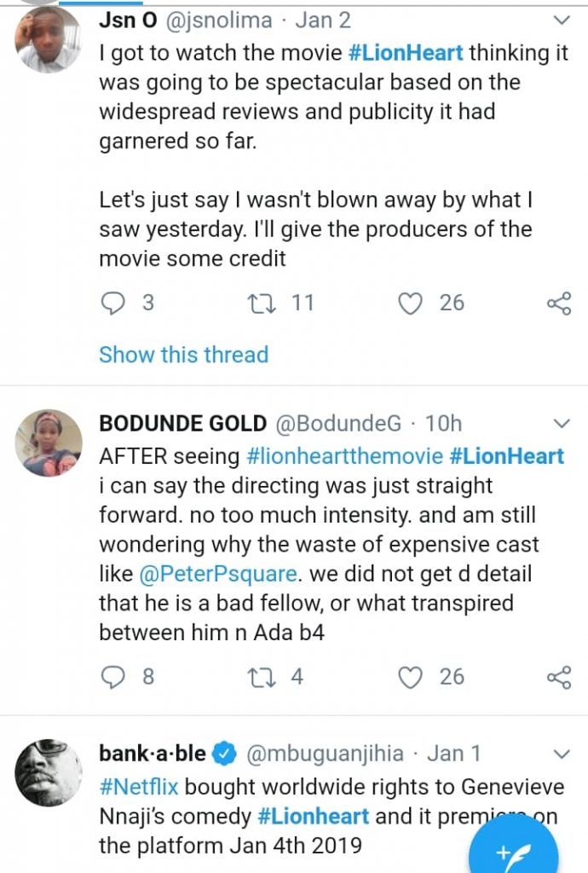
Task: Reply to Jsn O's LionHeart tweet
Action: [x=113, y=303]
